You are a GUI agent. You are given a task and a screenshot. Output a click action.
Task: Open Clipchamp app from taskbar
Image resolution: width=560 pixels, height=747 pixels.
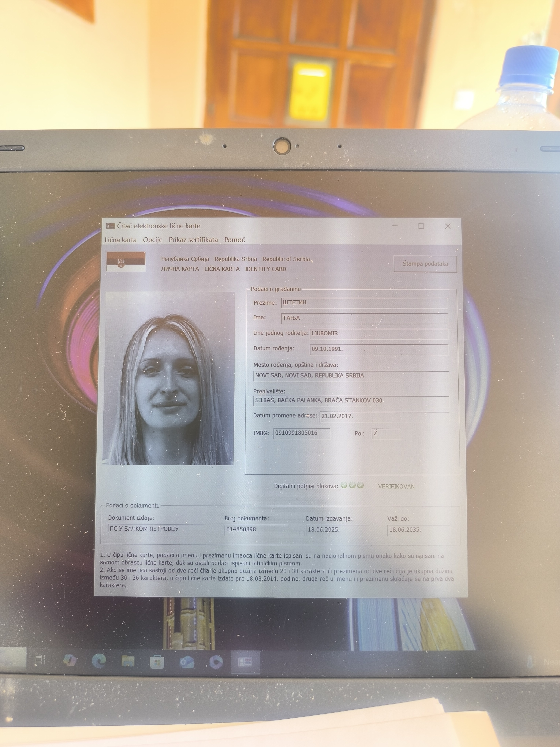216,662
